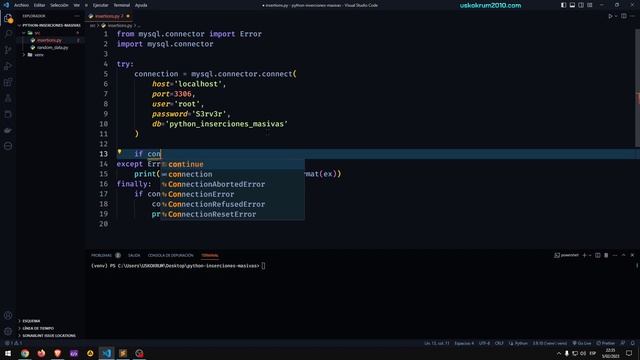Open the Ejecutar menu
This screenshot has height=360, width=640.
[x=100, y=5]
